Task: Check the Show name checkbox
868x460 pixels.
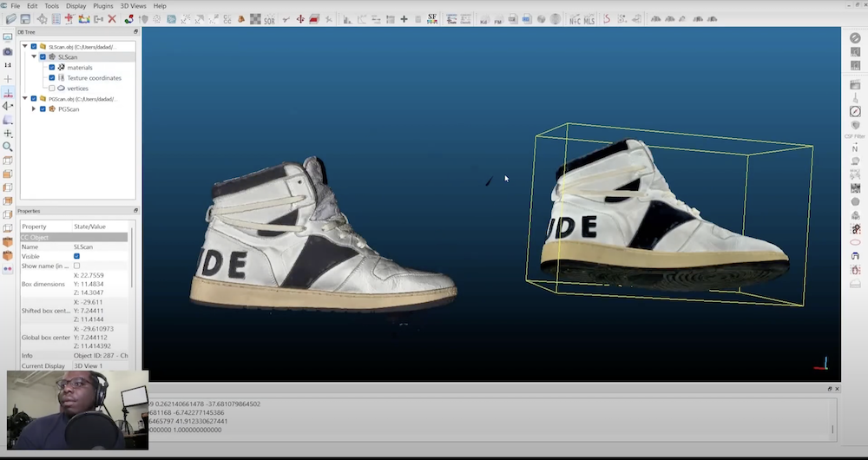Action: (76, 266)
